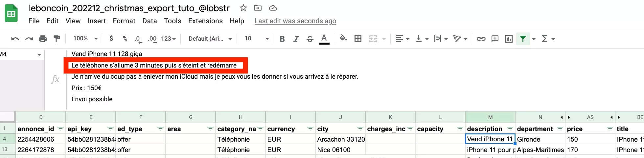This screenshot has width=644, height=158.
Task: Open the fill color paint bucket
Action: (343, 39)
